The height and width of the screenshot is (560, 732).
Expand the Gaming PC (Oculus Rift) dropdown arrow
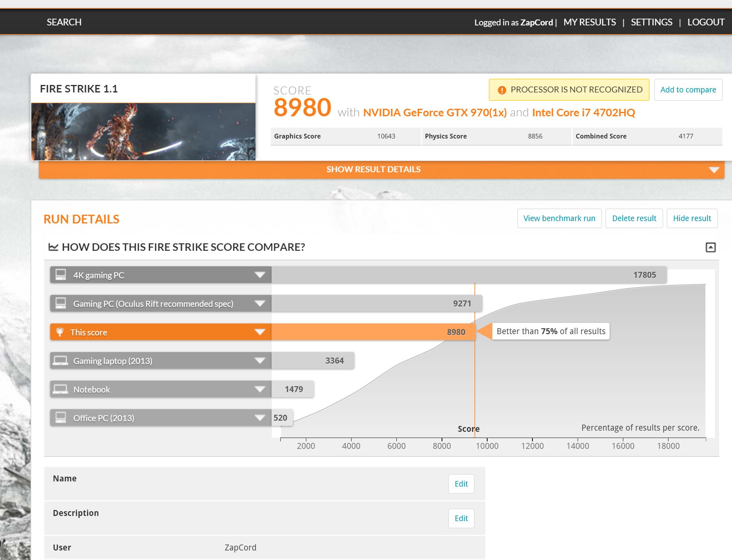260,303
